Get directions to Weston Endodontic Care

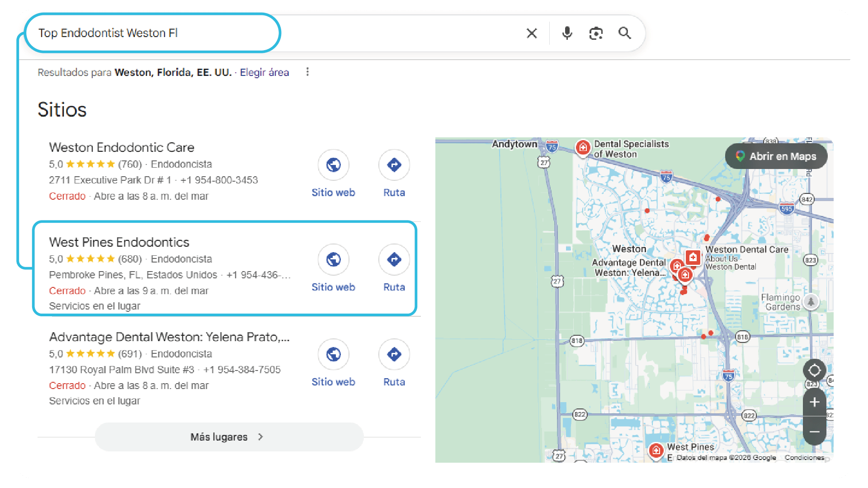[x=394, y=165]
